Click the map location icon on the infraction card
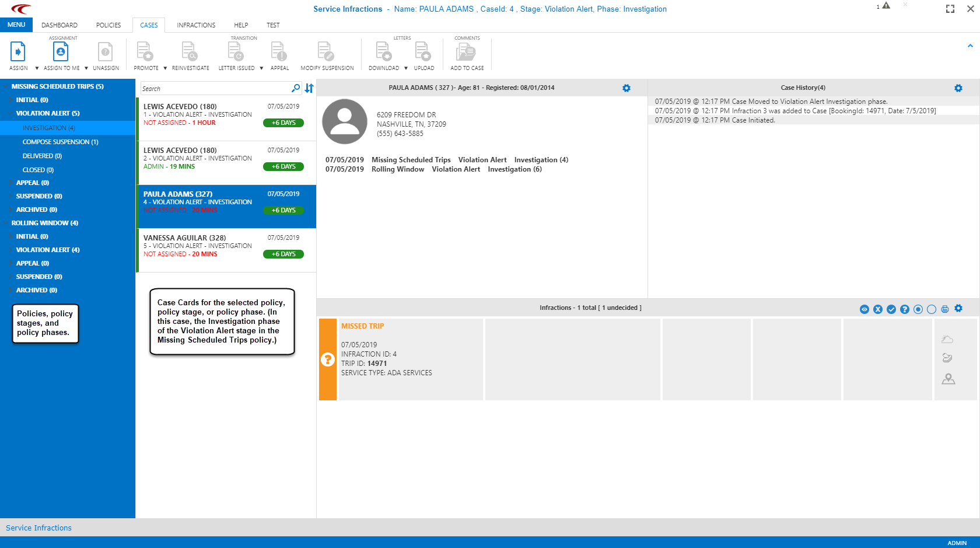 [949, 379]
